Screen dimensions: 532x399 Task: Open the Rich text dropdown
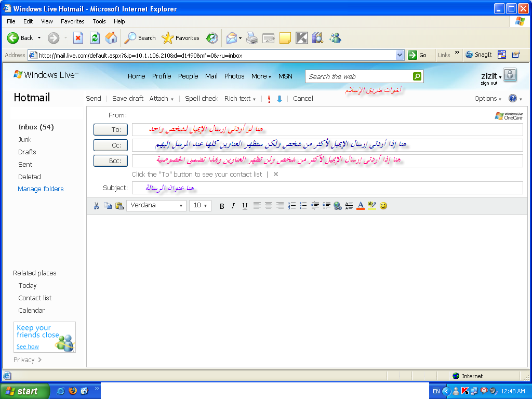(240, 98)
